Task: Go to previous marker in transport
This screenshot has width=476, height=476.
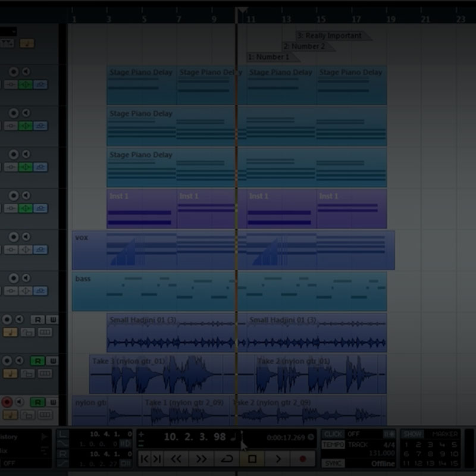Action: tap(145, 459)
